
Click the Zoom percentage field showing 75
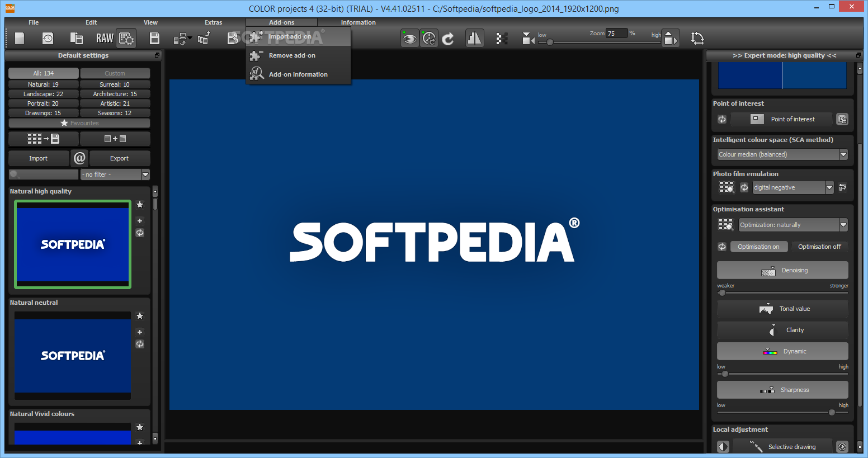[x=617, y=34]
